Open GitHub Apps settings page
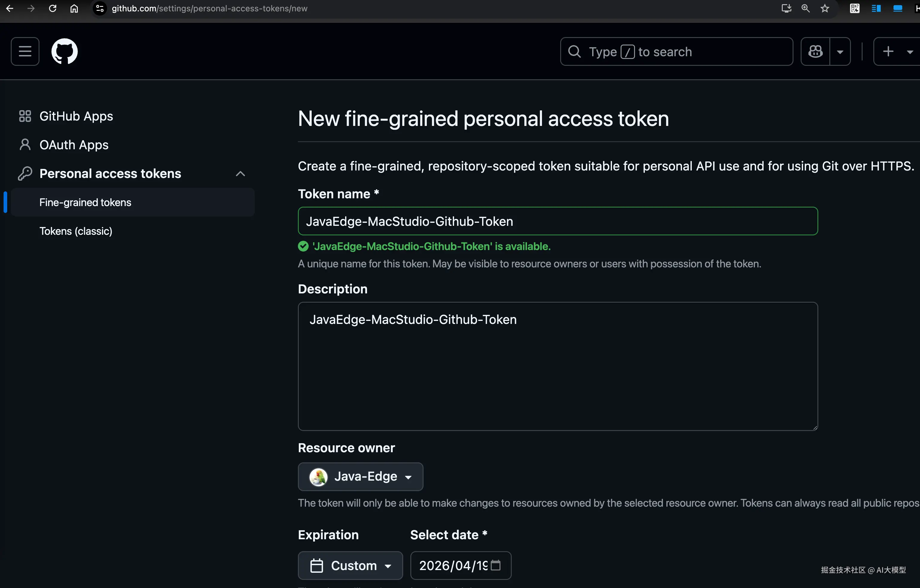This screenshot has height=588, width=920. point(76,116)
